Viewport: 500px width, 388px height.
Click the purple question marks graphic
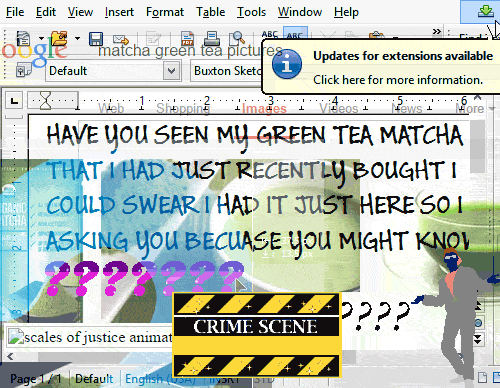[x=144, y=278]
